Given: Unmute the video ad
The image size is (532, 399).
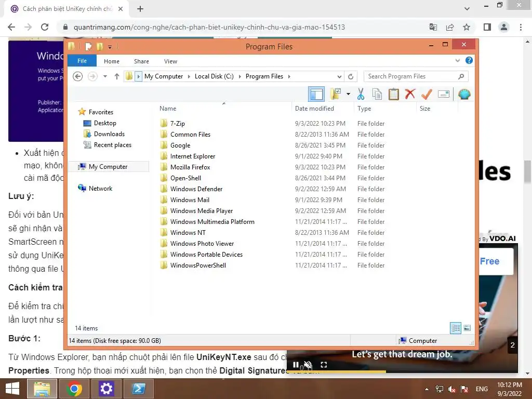Looking at the screenshot, I should [x=308, y=365].
